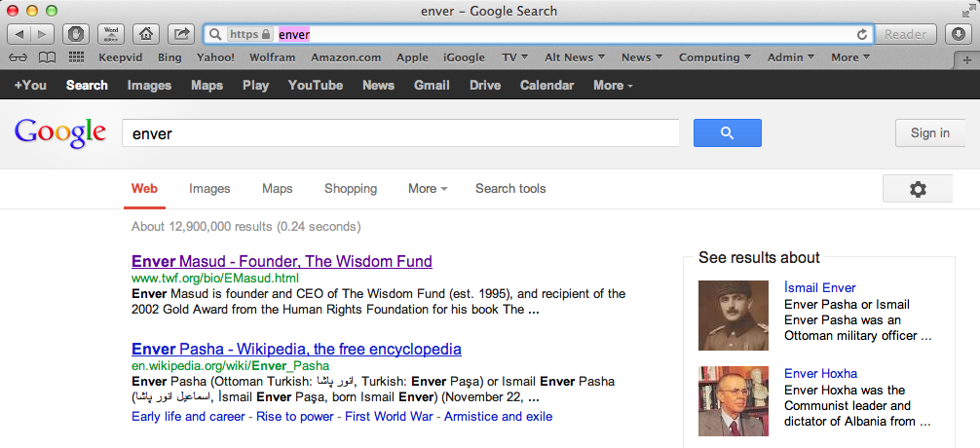This screenshot has height=448, width=980.
Task: Open the Computing bookmarks dropdown
Action: 714,57
